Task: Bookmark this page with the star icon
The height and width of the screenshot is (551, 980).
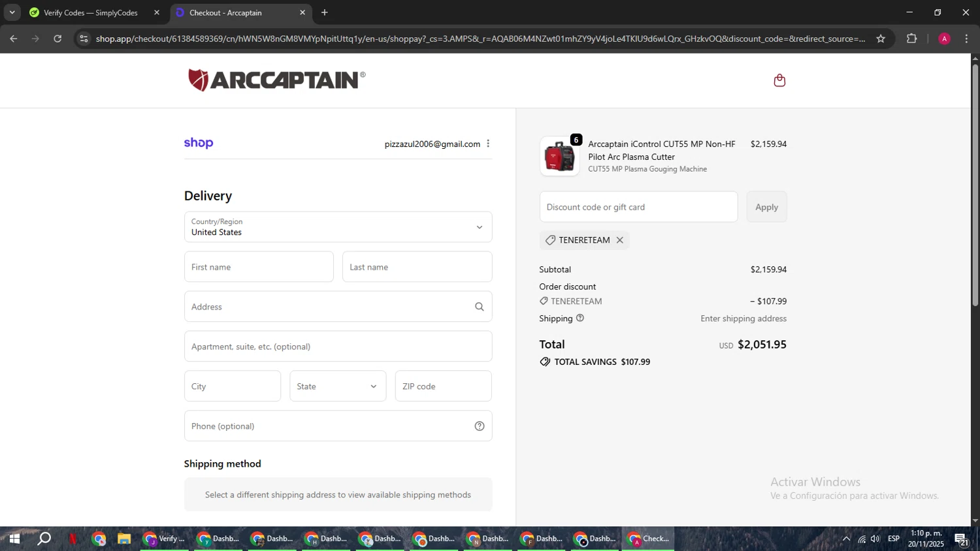Action: click(x=881, y=39)
